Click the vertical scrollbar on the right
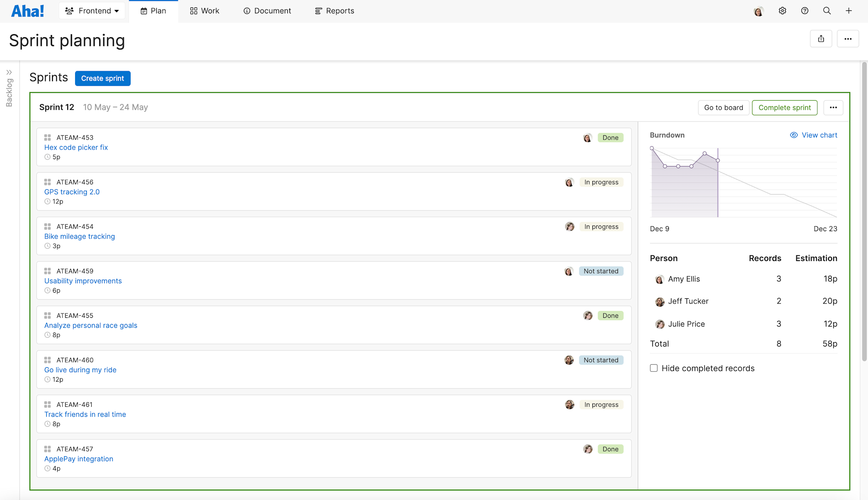Viewport: 868px width, 500px height. point(863,217)
